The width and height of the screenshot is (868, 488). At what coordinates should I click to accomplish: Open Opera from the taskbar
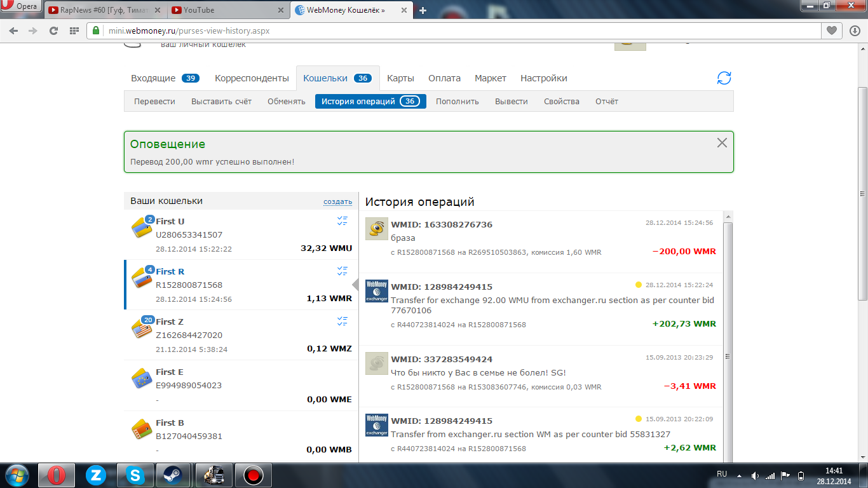pos(57,475)
